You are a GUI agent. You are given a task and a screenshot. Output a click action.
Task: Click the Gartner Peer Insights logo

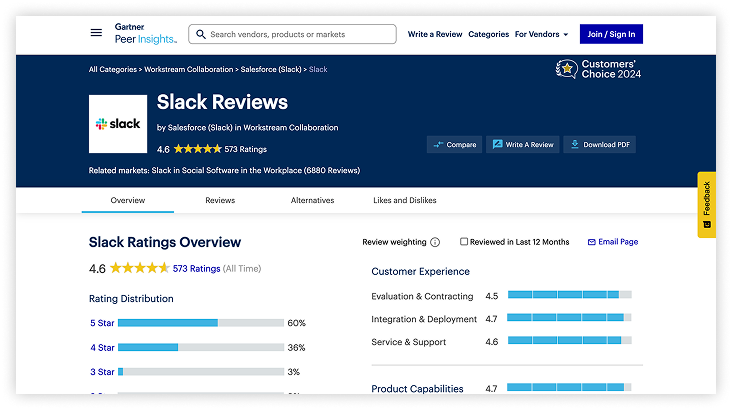coord(146,34)
